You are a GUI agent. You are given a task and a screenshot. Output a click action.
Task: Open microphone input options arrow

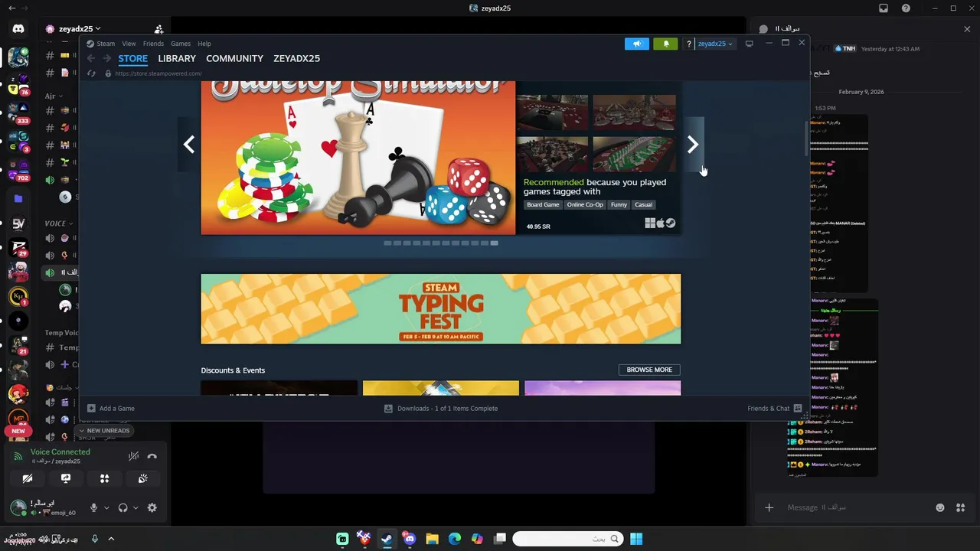[106, 507]
